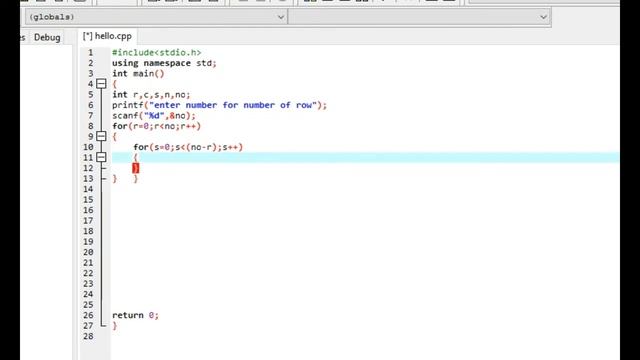Click the scanf("%d",&no); line
The height and width of the screenshot is (360, 640).
pyautogui.click(x=154, y=116)
